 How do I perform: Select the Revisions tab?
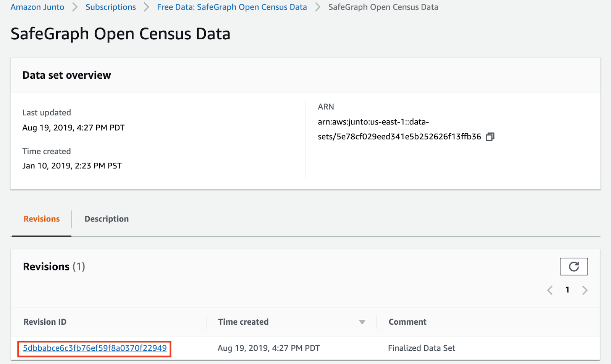(42, 219)
